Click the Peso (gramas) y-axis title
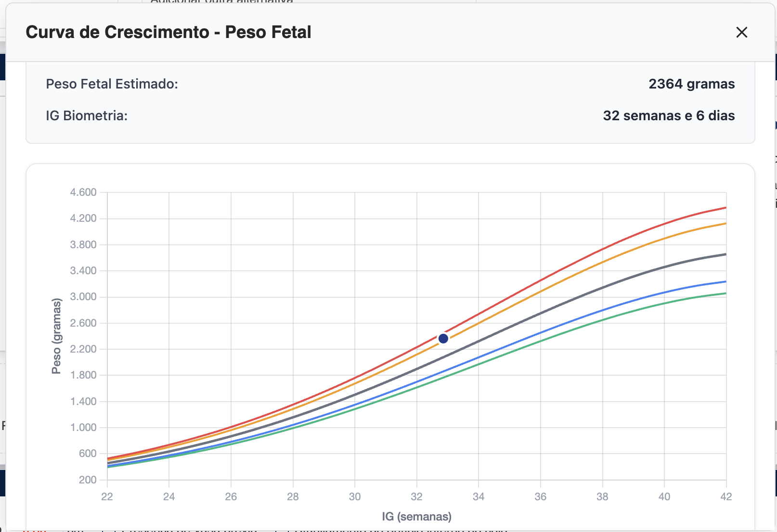The image size is (777, 532). tap(57, 336)
